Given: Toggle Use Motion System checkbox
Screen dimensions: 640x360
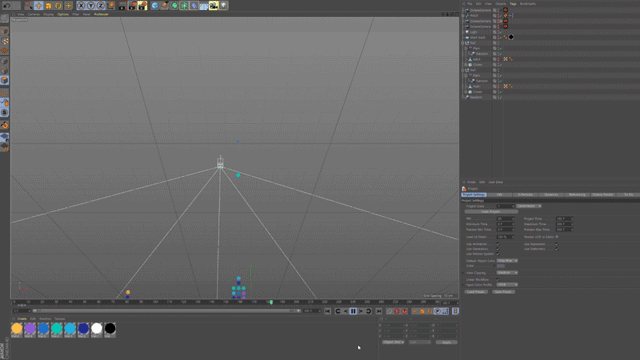Looking at the screenshot, I should 498,254.
